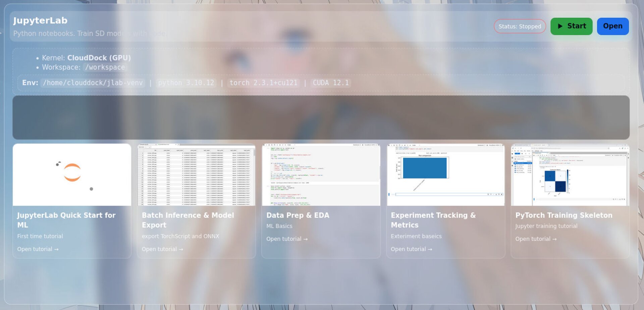Click the Status: Stopped badge
The width and height of the screenshot is (644, 310).
pyautogui.click(x=520, y=26)
